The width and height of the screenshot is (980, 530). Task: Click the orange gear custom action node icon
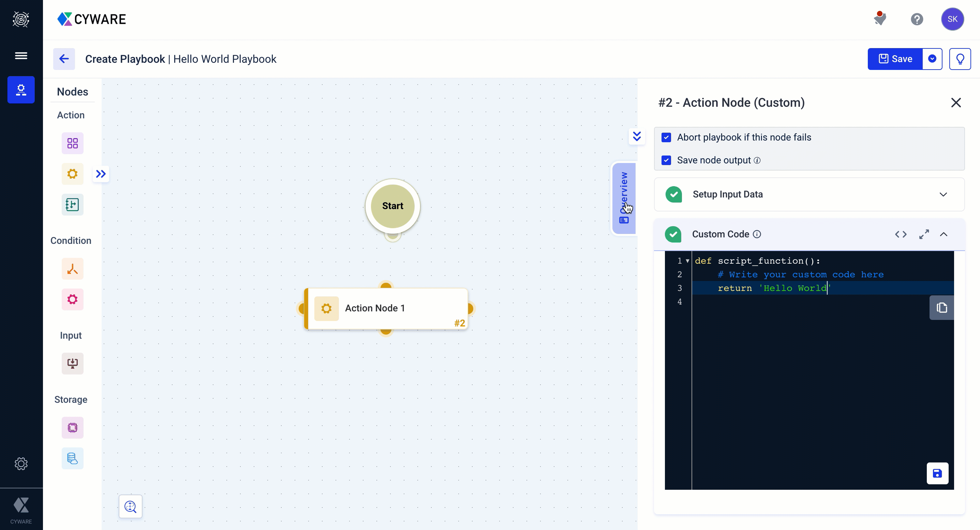point(72,174)
